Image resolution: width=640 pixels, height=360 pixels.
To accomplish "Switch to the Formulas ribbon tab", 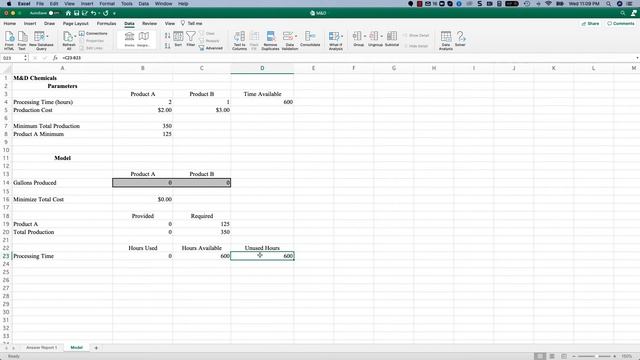I will click(x=107, y=24).
